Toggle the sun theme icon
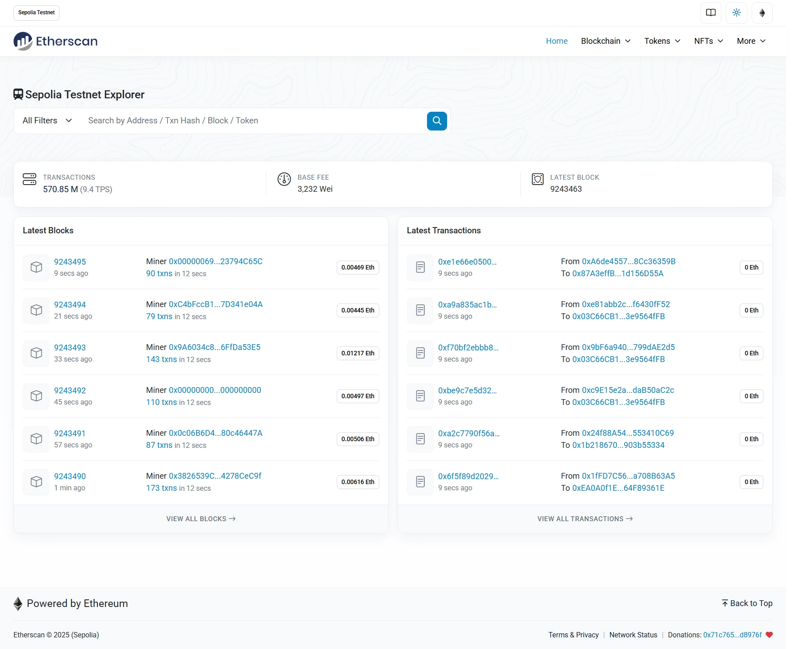The image size is (812, 649). pos(737,13)
